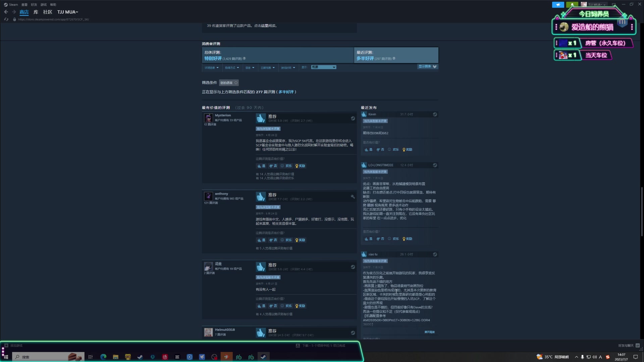Click 这里 to read curator reviews
644x362 pixels.
click(265, 26)
